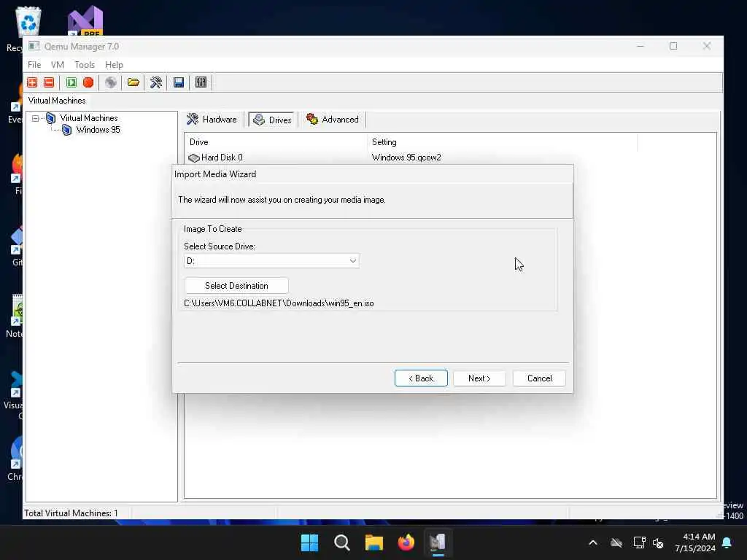The height and width of the screenshot is (560, 747).
Task: Open the notifications bell icon
Action: point(727,542)
